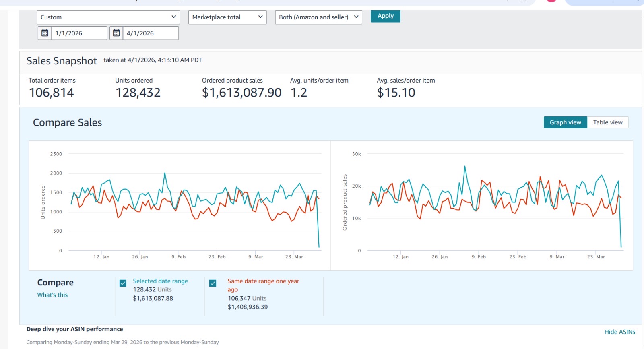Click the Hide ASINs link

point(619,332)
